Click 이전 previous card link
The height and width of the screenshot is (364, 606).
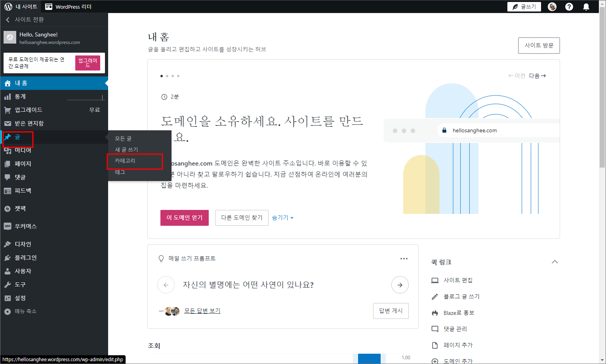coord(516,76)
